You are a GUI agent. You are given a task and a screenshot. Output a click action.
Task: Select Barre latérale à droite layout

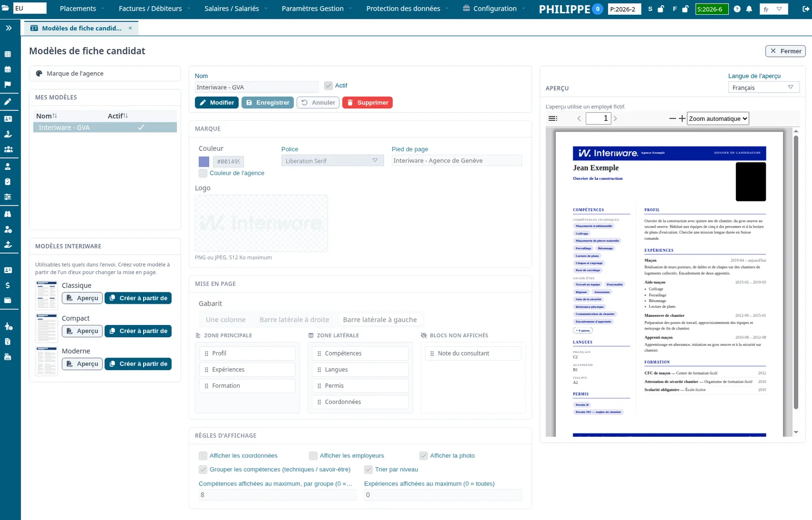[x=294, y=319]
